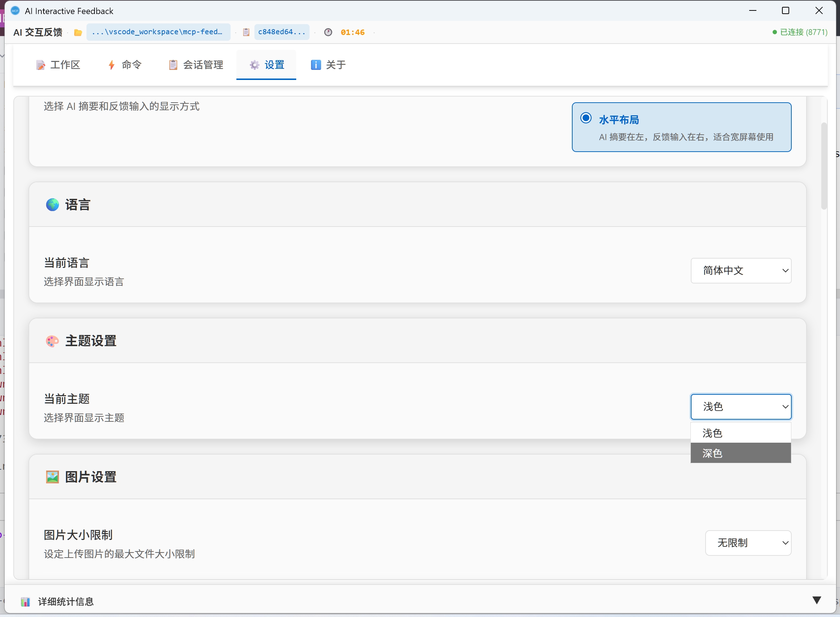Click the 图片大小限制 label
This screenshot has width=840, height=617.
78,535
